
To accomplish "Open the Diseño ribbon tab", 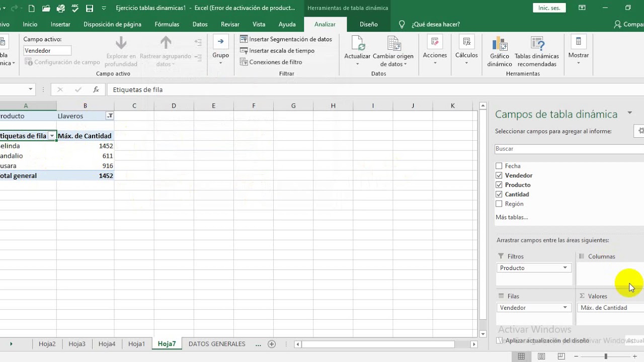I will (368, 24).
